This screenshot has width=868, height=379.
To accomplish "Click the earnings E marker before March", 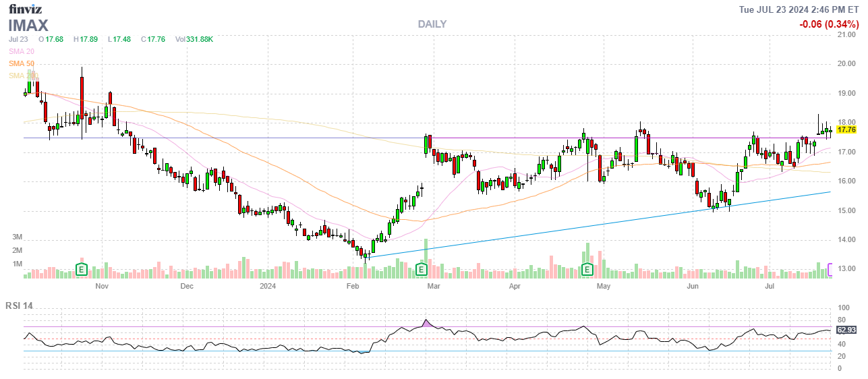I will point(422,270).
